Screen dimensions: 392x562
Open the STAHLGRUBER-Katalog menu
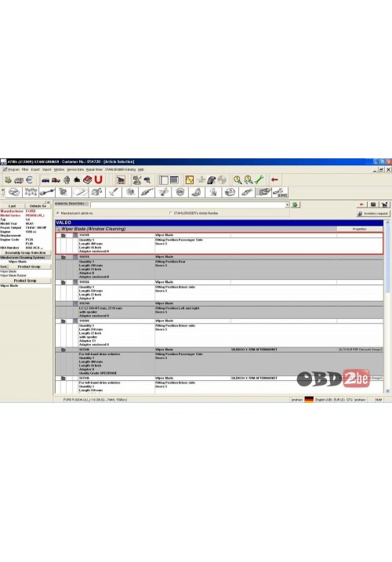pos(121,169)
